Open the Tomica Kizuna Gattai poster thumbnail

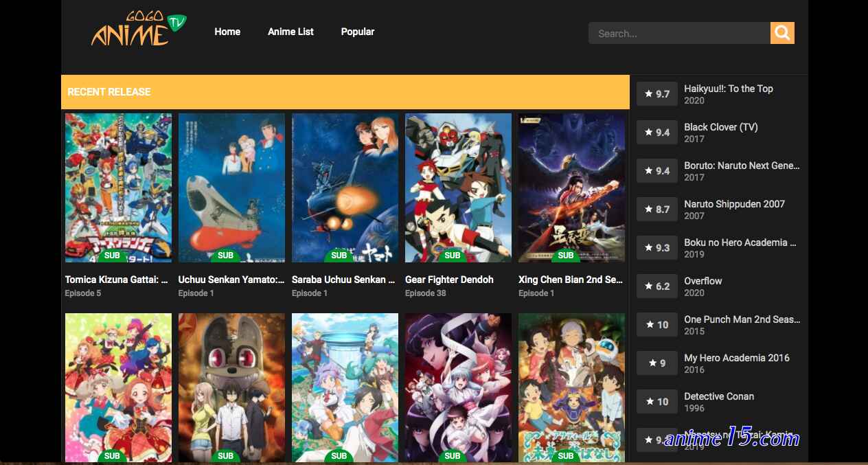[x=118, y=188]
